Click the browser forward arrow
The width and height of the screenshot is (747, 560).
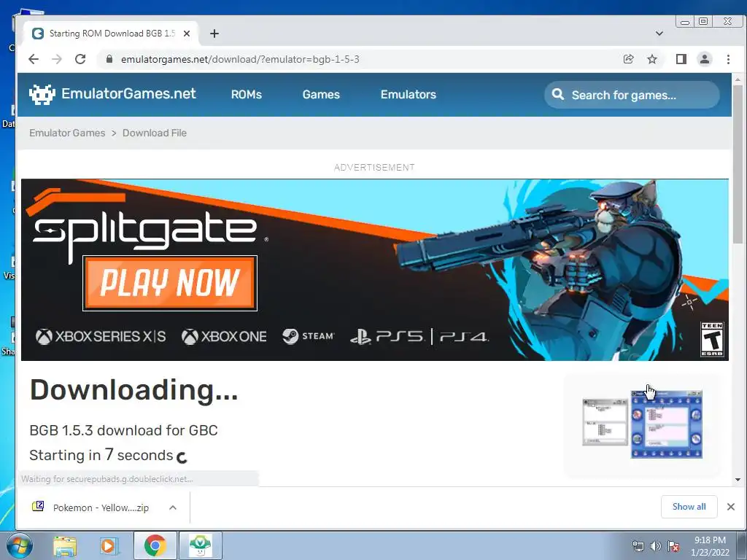click(x=57, y=59)
